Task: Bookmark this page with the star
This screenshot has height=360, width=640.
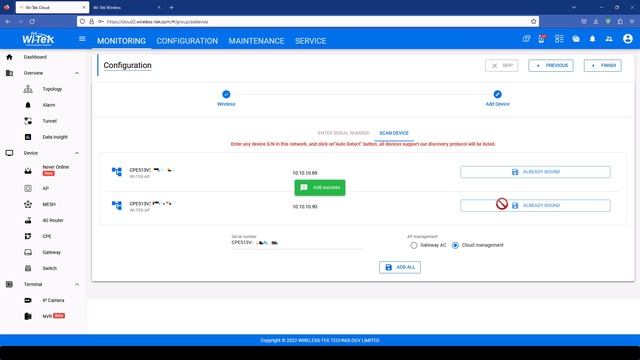Action: pyautogui.click(x=533, y=21)
